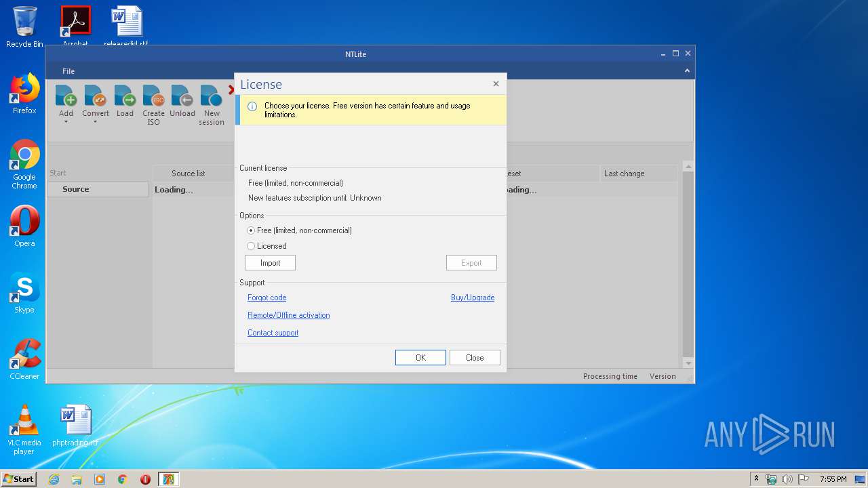The height and width of the screenshot is (488, 868).
Task: Click the NTLite list scrollbar down arrow
Action: [688, 364]
